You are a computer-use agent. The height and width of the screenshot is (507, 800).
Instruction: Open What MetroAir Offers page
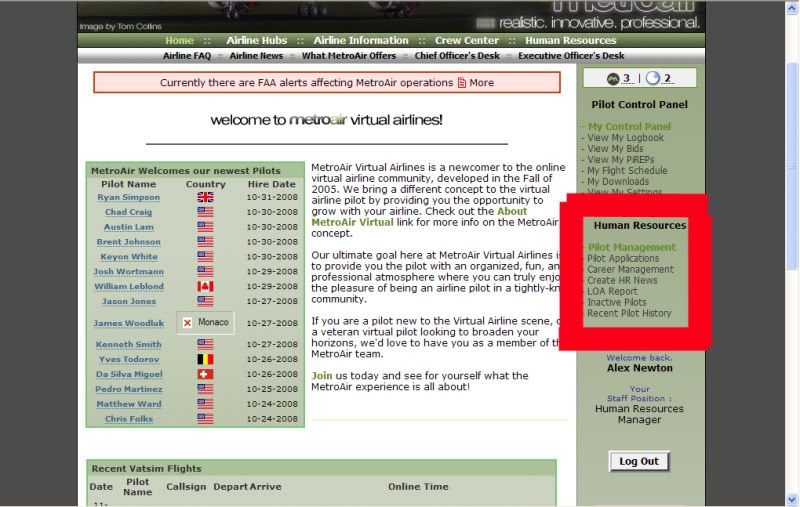pos(348,56)
